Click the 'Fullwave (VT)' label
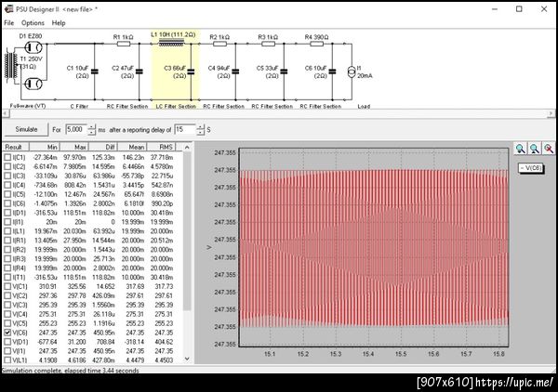Viewport: 558px width, 392px height. tap(27, 106)
